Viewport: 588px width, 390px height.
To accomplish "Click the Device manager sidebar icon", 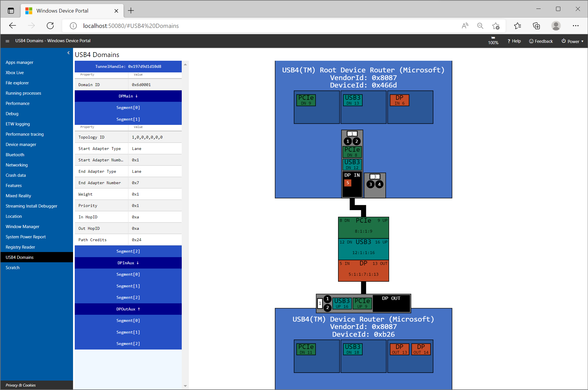I will point(21,144).
